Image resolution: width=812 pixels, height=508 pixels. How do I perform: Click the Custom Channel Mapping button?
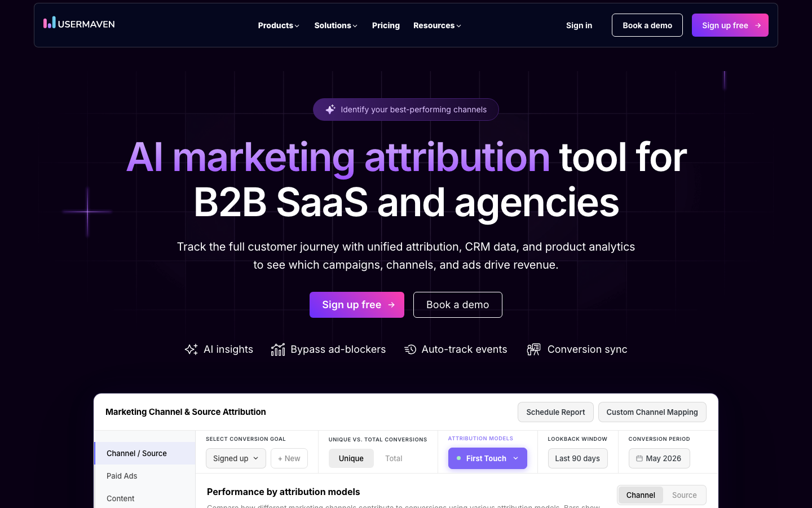click(x=652, y=412)
